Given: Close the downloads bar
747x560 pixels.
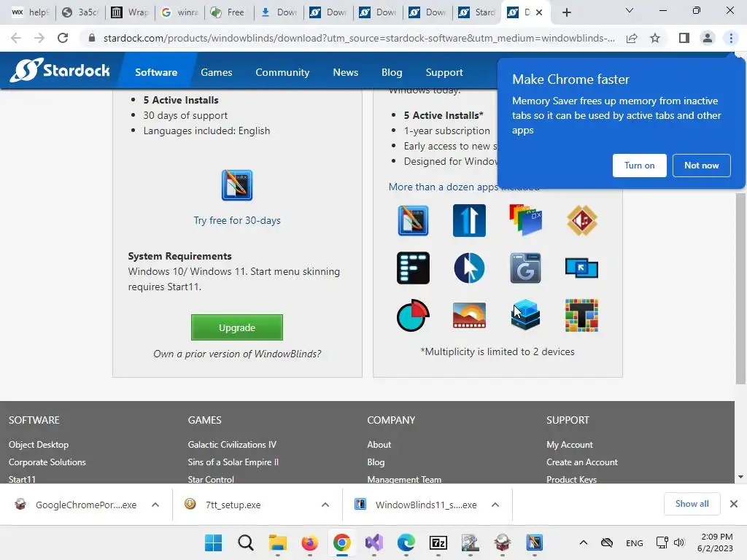Looking at the screenshot, I should (x=734, y=504).
